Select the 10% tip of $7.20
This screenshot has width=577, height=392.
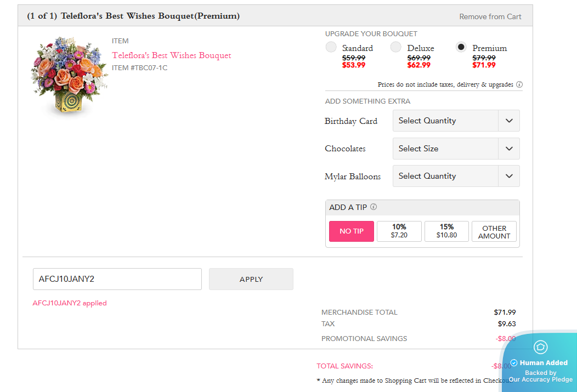(x=399, y=231)
